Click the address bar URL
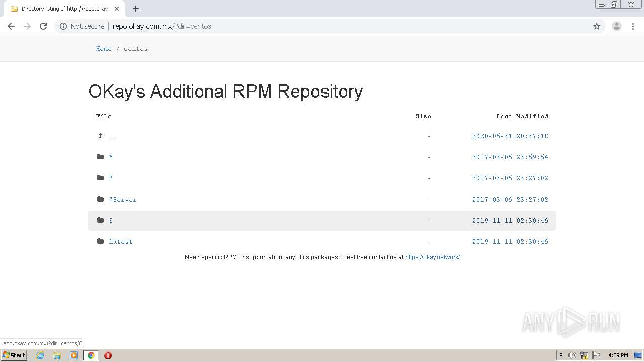 (x=162, y=26)
